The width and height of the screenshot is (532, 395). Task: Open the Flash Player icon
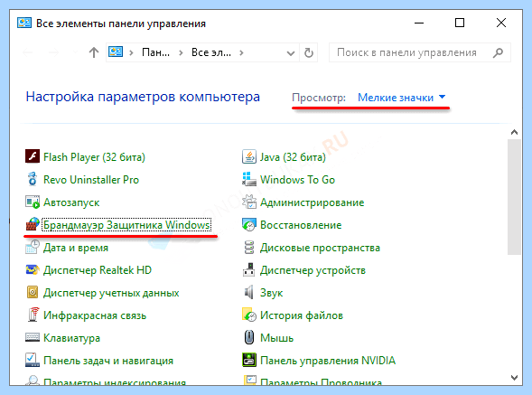point(33,156)
